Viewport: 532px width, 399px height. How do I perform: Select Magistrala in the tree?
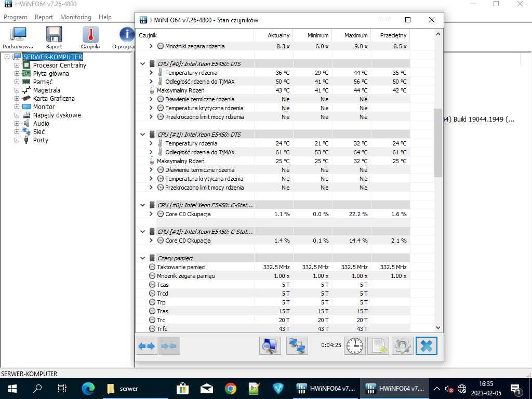46,90
